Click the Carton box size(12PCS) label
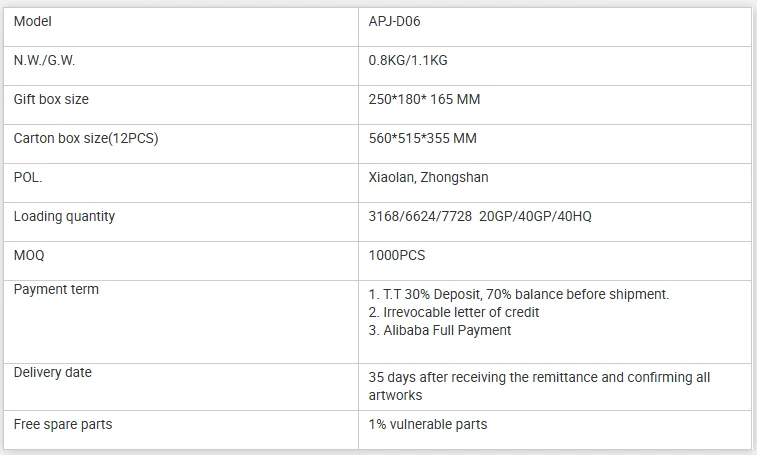 click(x=85, y=138)
